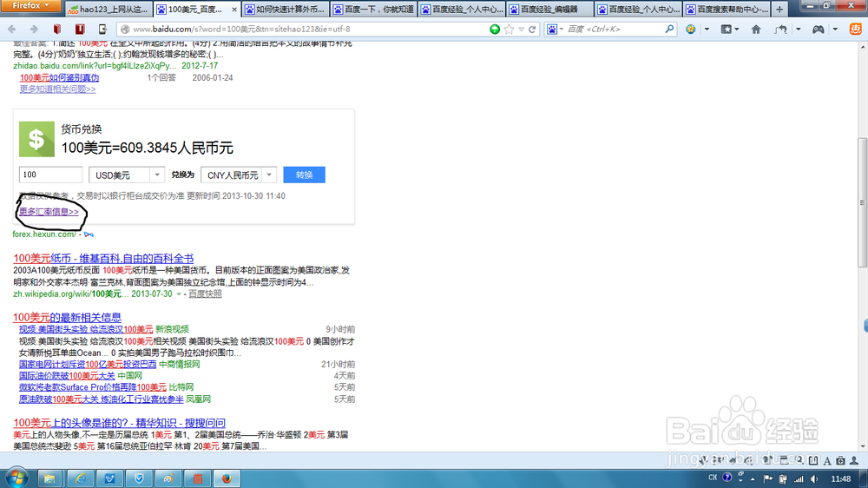The width and height of the screenshot is (868, 488).
Task: Click the cartoon avatar toolbar icon
Action: click(690, 29)
